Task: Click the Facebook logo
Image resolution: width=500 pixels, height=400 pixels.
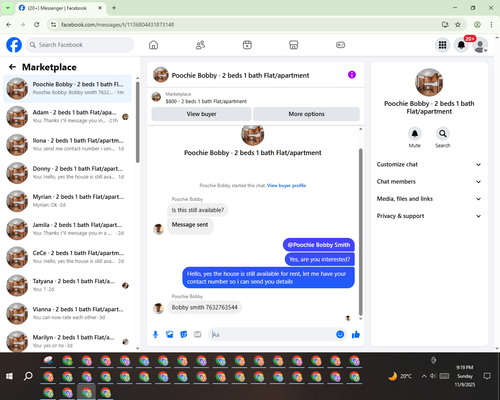Action: 14,45
